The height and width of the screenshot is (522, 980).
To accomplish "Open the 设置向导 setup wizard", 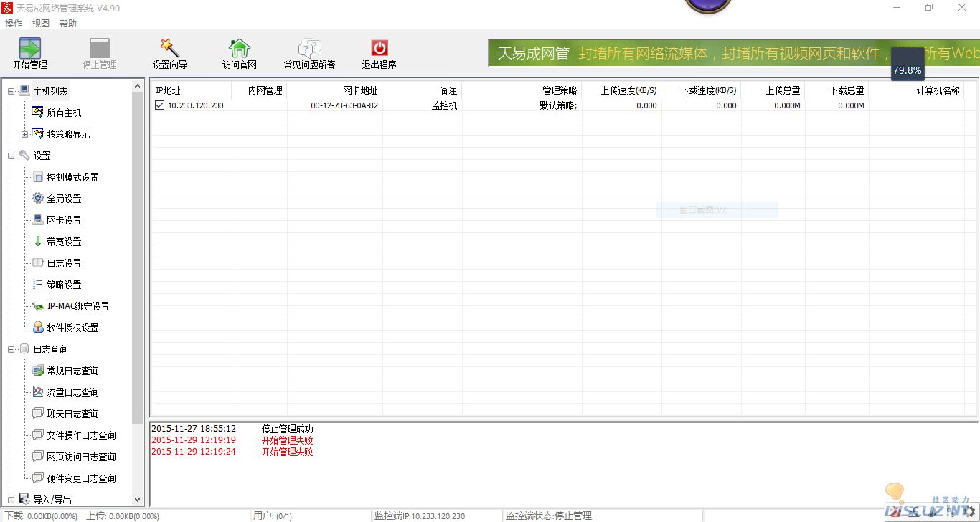I will pos(169,49).
